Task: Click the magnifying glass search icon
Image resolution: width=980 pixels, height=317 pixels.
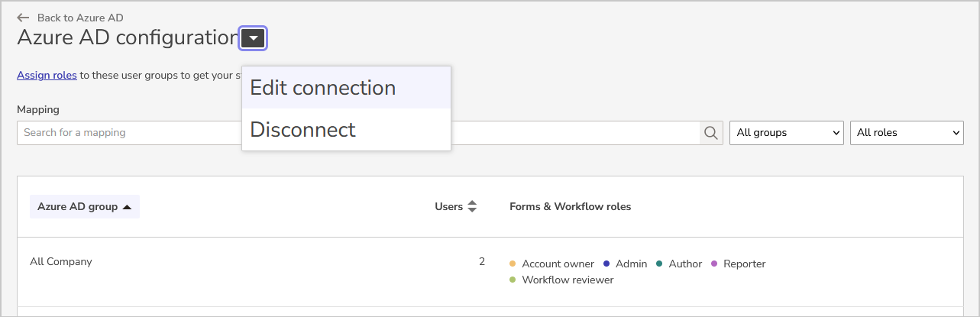Action: [711, 133]
